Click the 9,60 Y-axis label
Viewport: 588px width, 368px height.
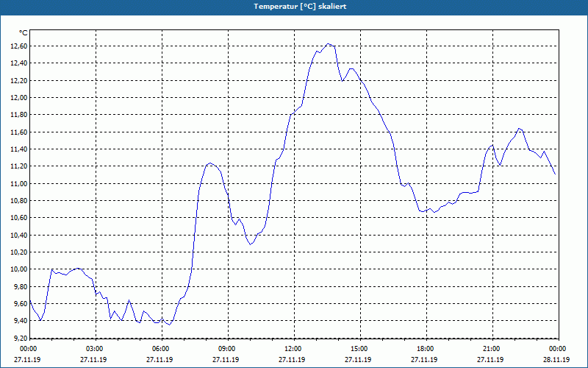(x=21, y=303)
